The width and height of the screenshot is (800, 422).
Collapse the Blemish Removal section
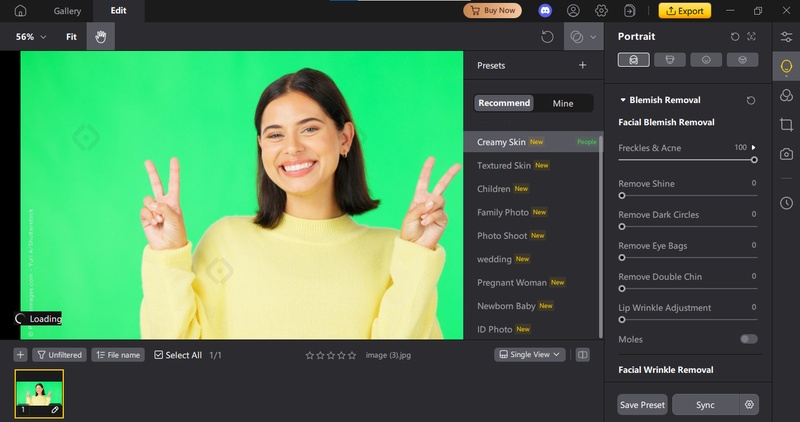click(x=622, y=100)
